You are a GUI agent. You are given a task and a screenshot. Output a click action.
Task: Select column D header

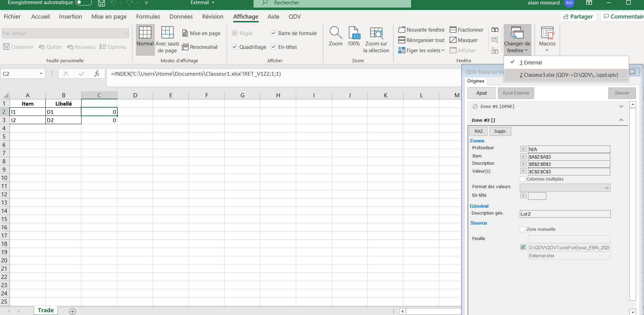[x=135, y=95]
